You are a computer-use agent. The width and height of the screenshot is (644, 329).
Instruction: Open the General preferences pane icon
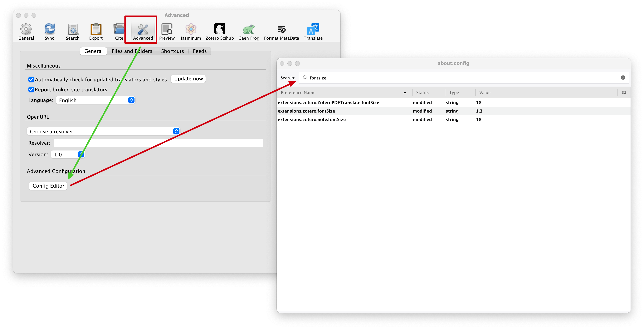tap(26, 32)
